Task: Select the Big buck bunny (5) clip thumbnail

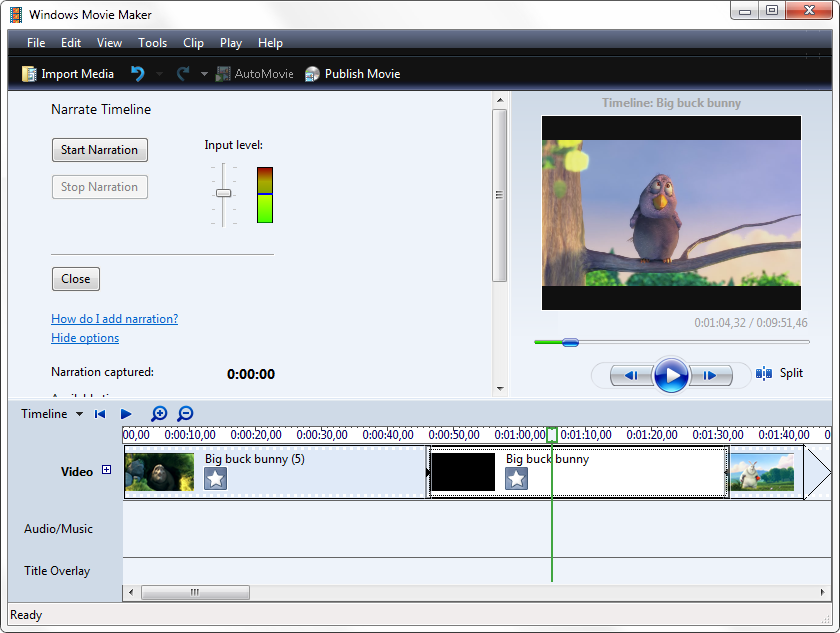Action: (160, 472)
